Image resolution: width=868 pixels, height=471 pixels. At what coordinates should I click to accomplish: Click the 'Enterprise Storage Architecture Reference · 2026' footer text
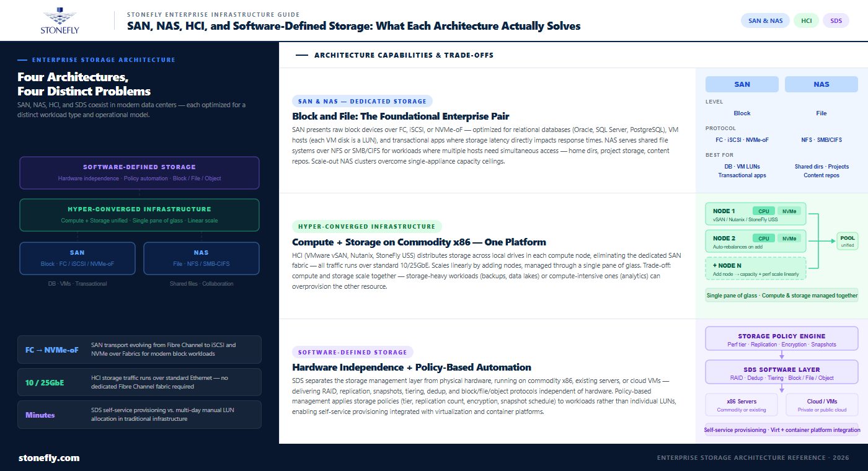tap(753, 458)
